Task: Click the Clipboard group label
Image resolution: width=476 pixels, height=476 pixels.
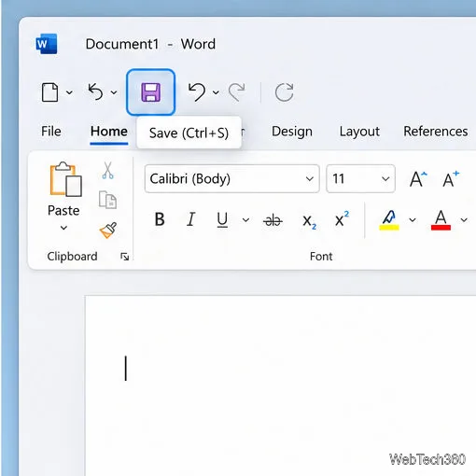Action: tap(72, 257)
